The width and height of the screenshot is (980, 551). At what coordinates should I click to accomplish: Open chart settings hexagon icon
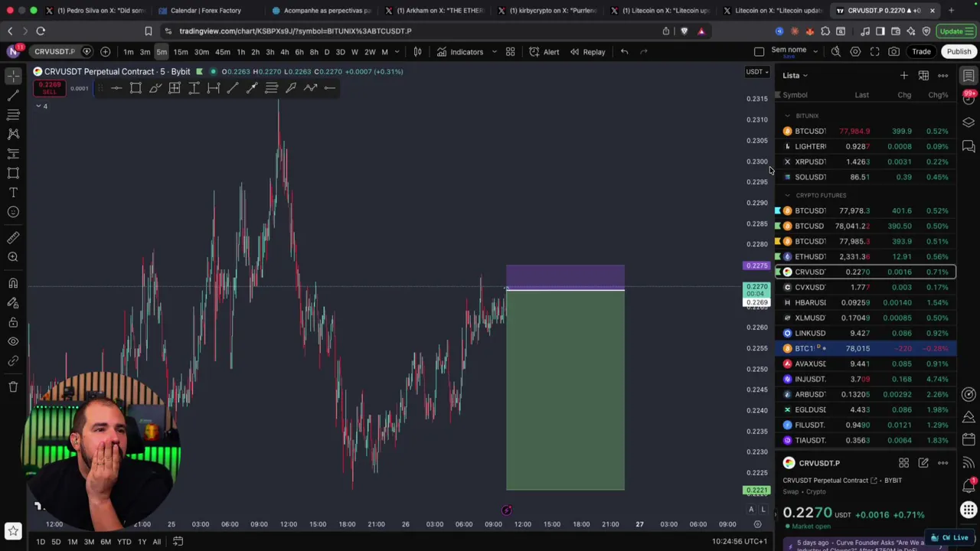pyautogui.click(x=855, y=51)
